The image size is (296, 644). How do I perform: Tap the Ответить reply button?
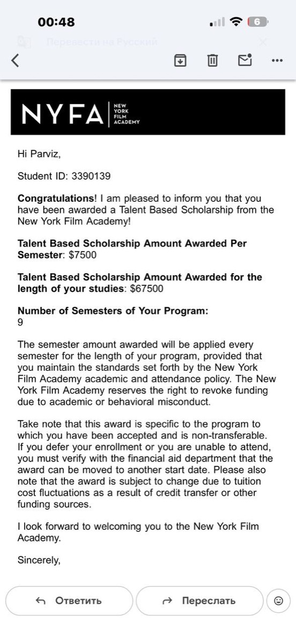pos(69,601)
